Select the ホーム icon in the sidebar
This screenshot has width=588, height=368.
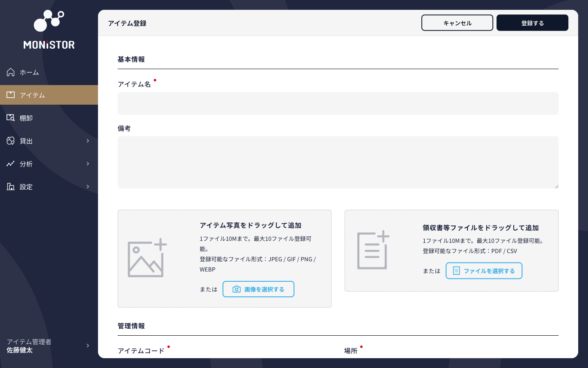click(x=10, y=72)
